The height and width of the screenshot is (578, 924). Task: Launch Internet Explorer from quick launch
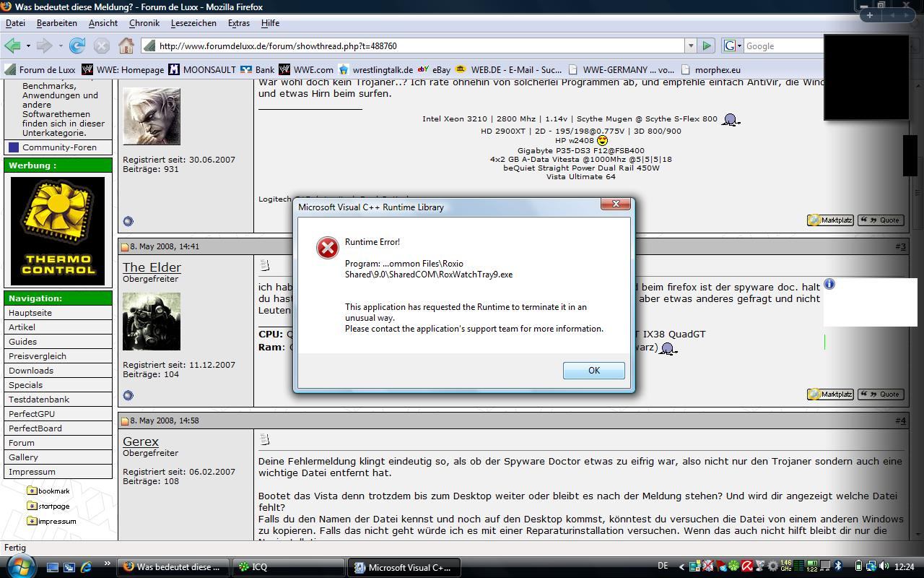(x=86, y=567)
